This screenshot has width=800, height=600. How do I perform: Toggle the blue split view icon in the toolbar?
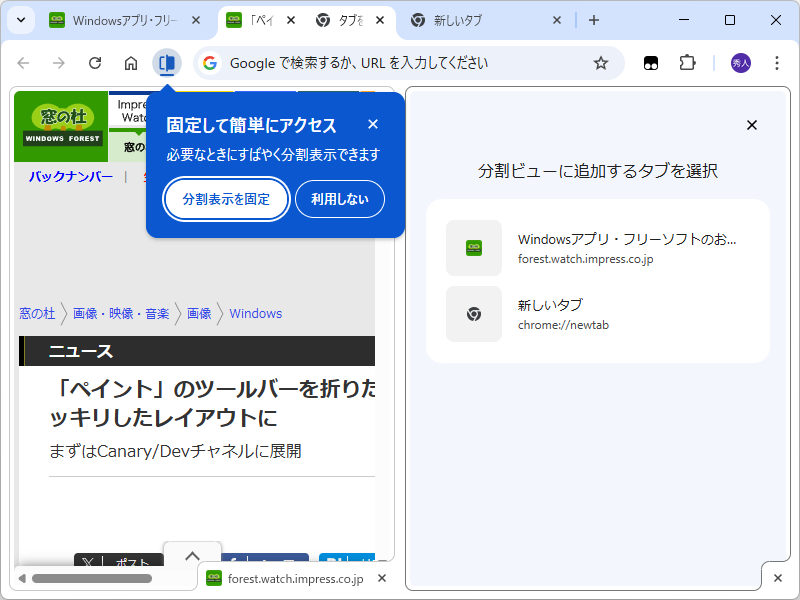166,62
